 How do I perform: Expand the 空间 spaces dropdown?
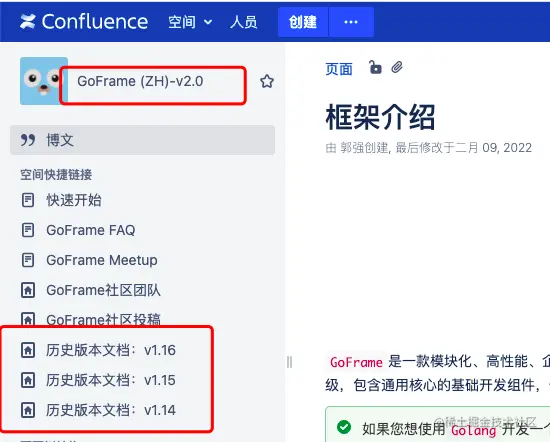pos(190,22)
